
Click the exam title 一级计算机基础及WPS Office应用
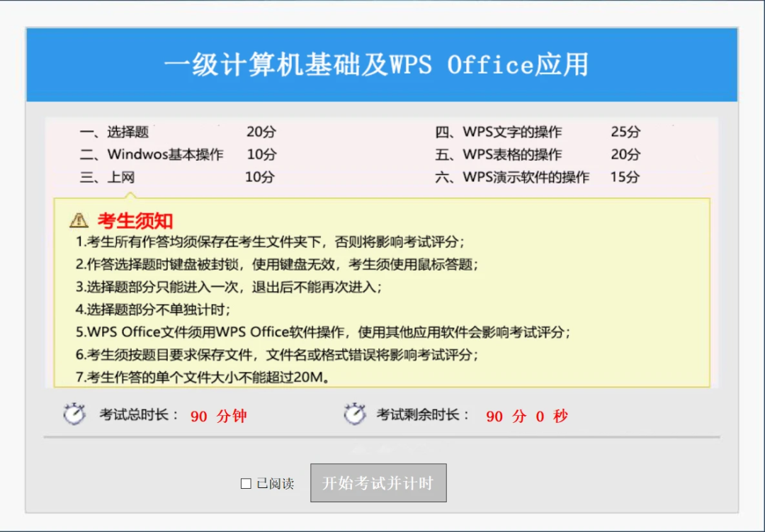377,64
